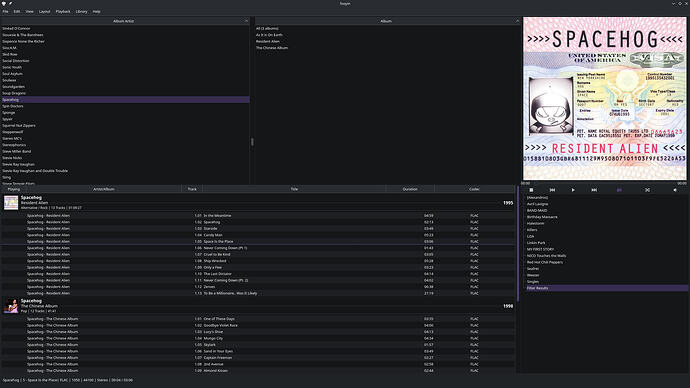690x388 pixels.
Task: Click the pin icon in the title bar
Action: tap(11, 4)
